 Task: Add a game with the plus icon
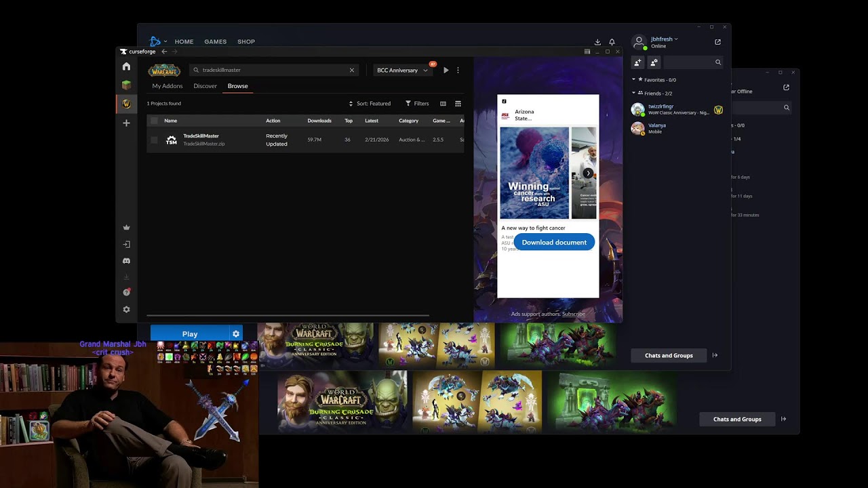(x=126, y=123)
